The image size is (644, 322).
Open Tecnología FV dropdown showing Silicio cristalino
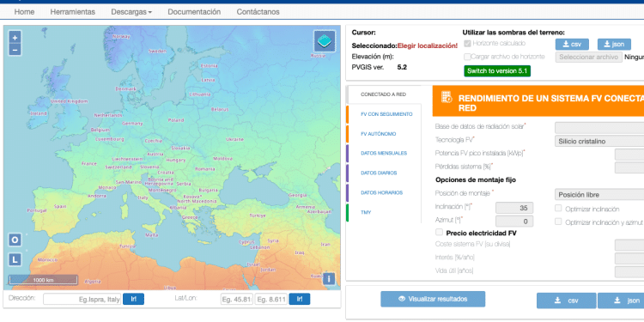[x=599, y=142]
